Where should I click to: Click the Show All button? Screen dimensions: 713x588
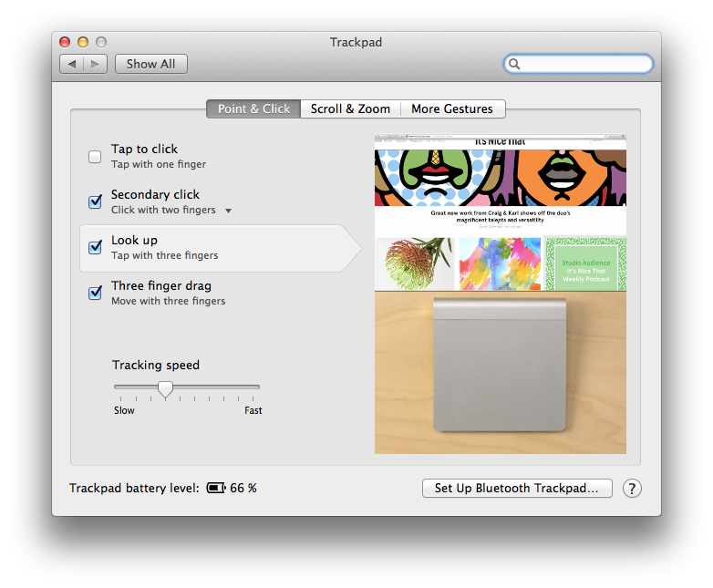tap(151, 64)
